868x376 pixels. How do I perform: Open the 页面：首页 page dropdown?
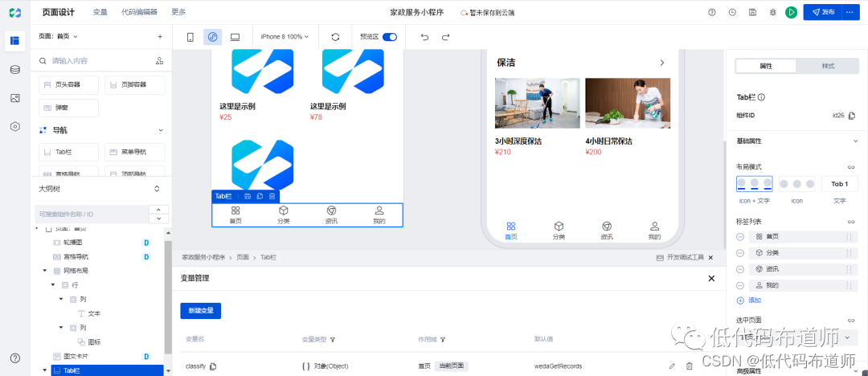(x=58, y=36)
